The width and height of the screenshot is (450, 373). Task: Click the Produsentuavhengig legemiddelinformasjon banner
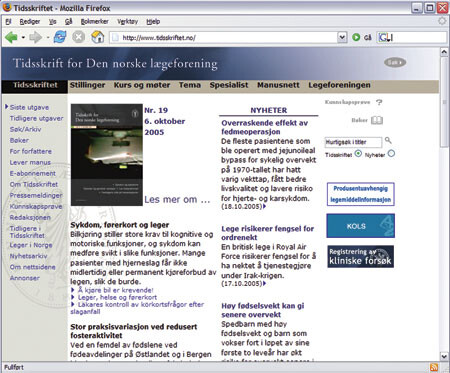[x=361, y=194]
